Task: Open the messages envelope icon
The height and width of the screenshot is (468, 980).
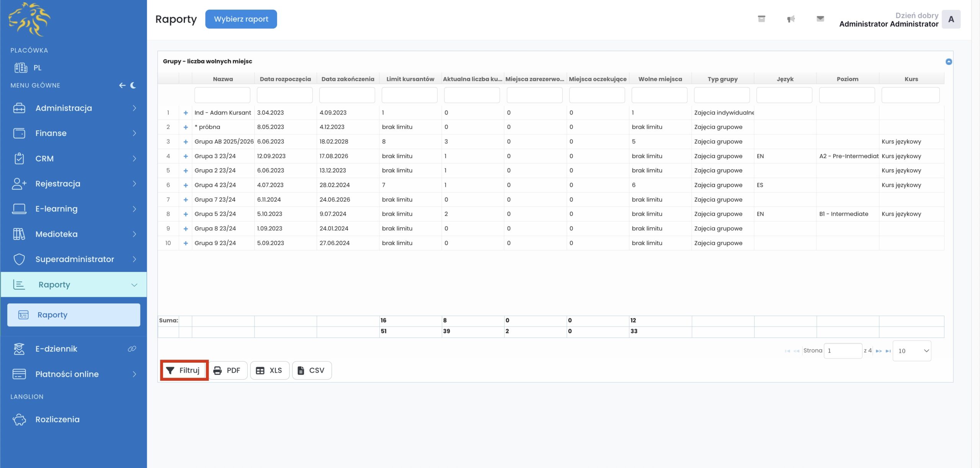Action: coord(820,19)
